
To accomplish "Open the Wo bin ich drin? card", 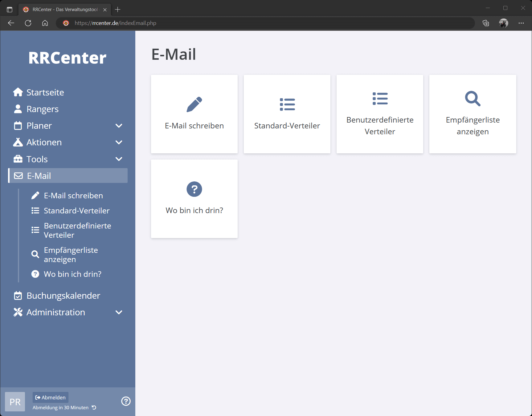I will (194, 199).
